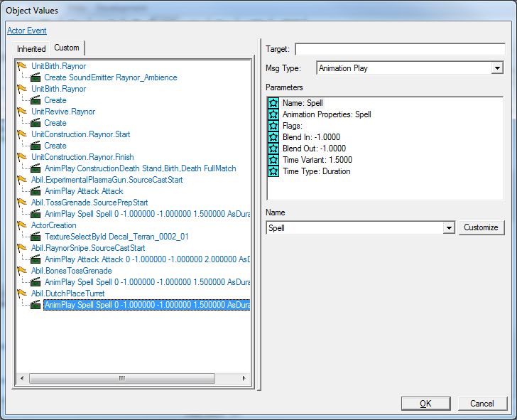Click the Cancel button
This screenshot has height=420, width=517.
point(482,404)
